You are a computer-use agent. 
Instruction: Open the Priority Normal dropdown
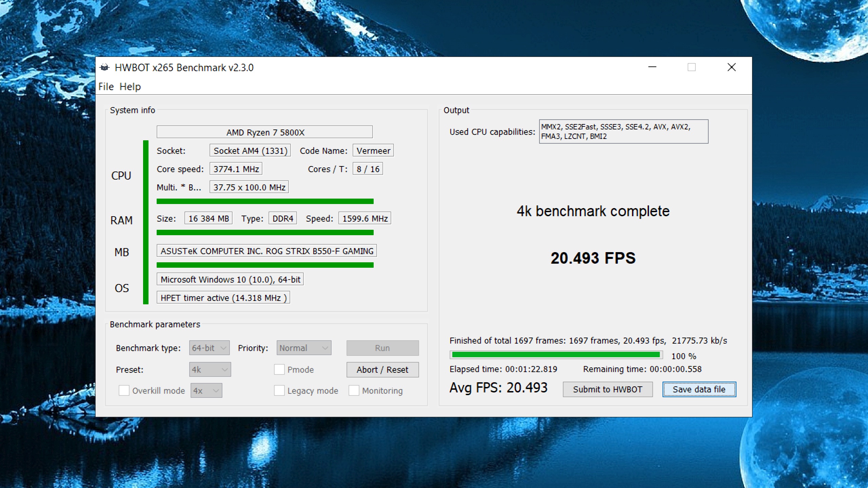point(304,348)
